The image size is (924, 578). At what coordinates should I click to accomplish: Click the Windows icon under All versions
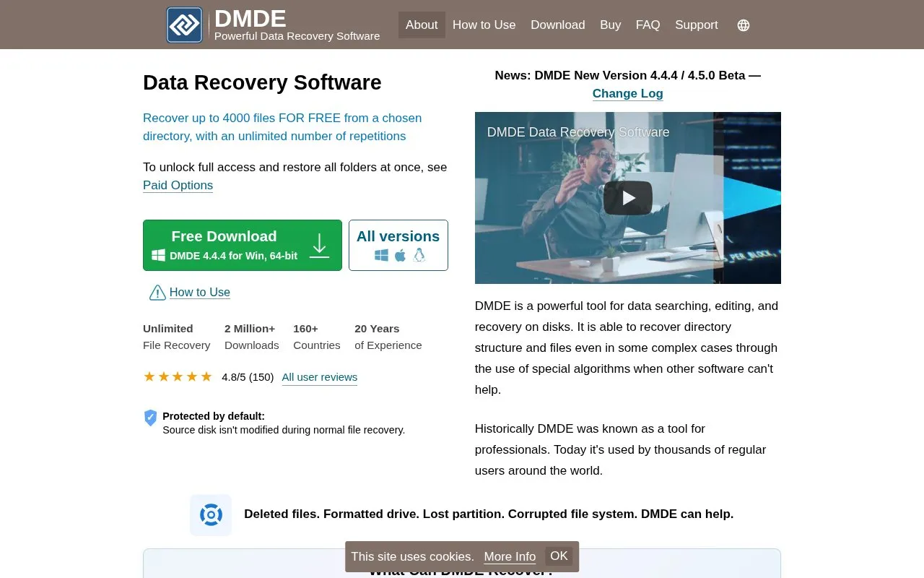coord(382,255)
